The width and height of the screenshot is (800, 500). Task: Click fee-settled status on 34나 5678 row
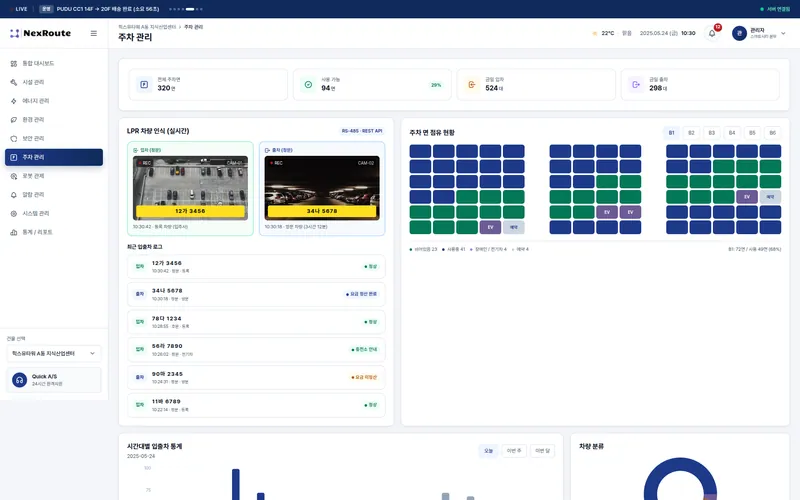tap(361, 294)
